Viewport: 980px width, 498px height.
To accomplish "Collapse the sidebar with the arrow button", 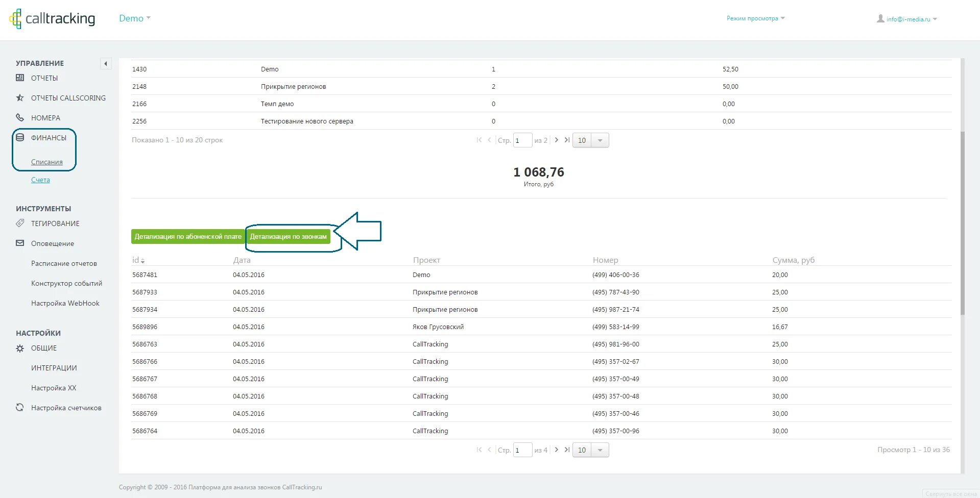I will [106, 64].
